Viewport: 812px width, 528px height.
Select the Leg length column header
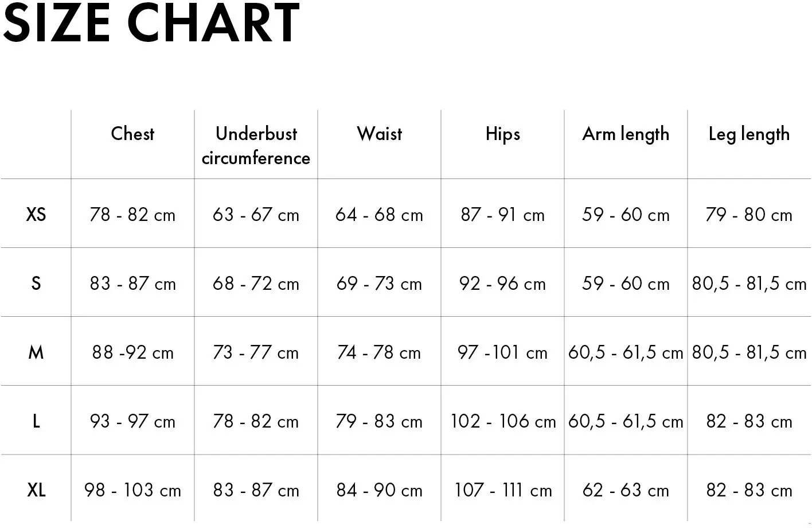pos(749,135)
